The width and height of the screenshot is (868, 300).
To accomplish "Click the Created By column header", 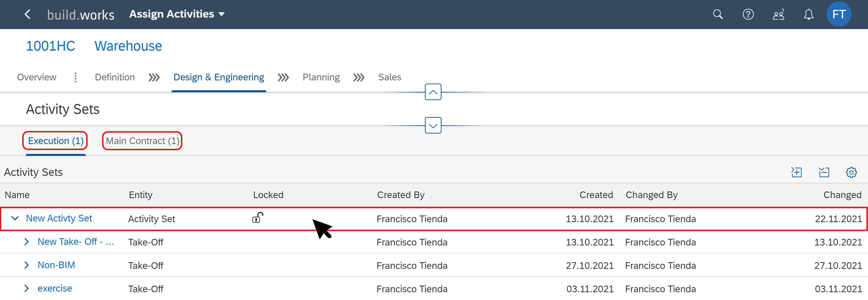I will click(x=401, y=195).
